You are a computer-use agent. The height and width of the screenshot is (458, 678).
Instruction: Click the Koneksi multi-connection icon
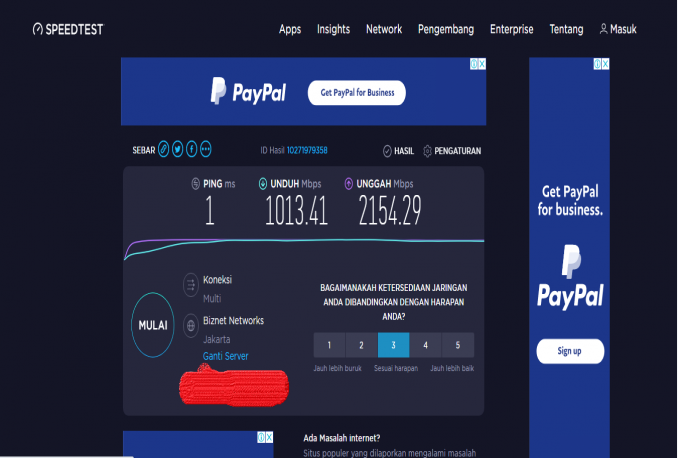tap(190, 286)
